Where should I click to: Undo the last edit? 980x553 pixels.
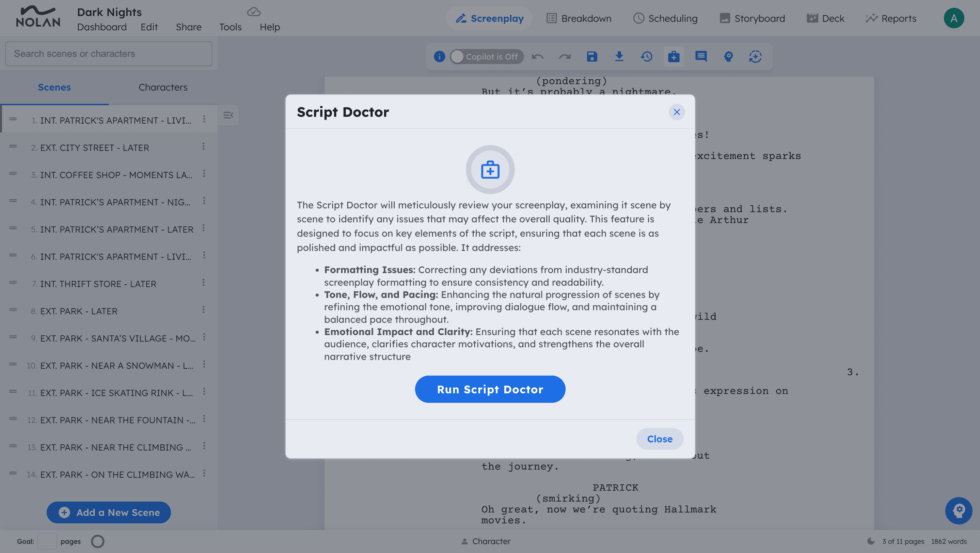point(537,56)
